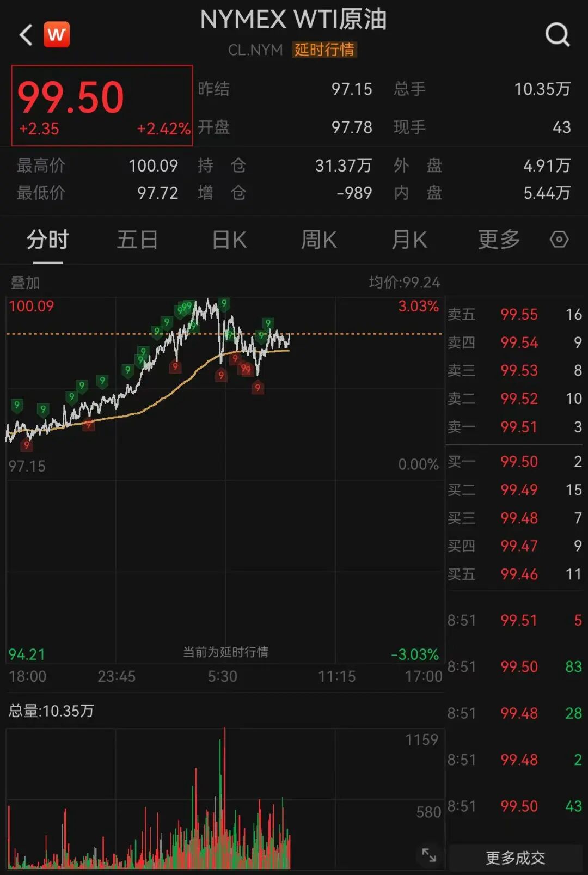Tap the 增仓 -989 value
Viewport: 588px width, 875px height.
(354, 193)
